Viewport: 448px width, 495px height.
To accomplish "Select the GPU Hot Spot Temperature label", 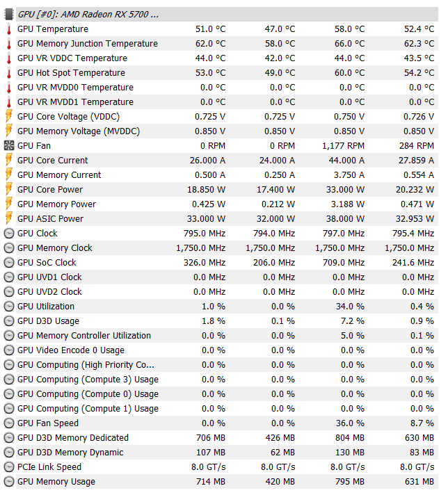I will tap(71, 73).
